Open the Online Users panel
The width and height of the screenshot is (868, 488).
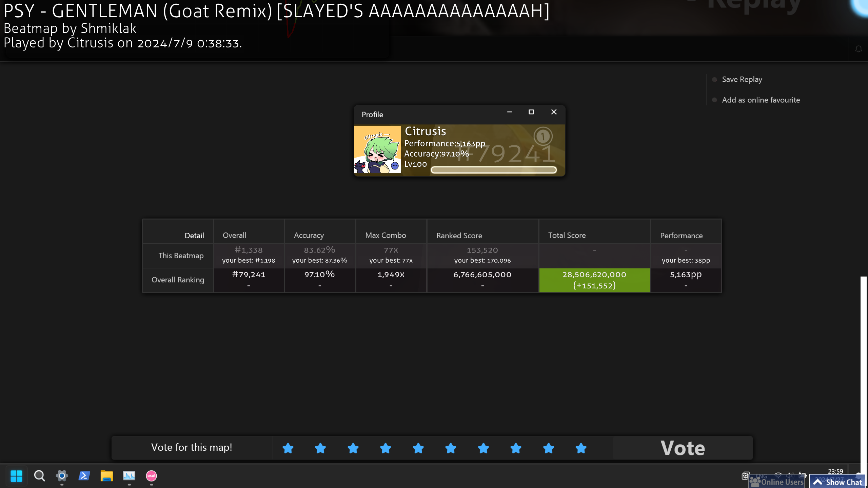click(x=777, y=482)
